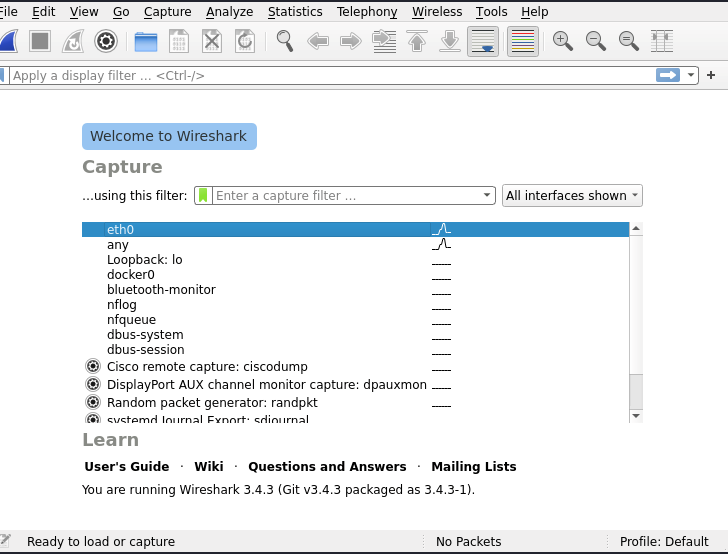Open ciscodump interface settings gear

point(93,366)
